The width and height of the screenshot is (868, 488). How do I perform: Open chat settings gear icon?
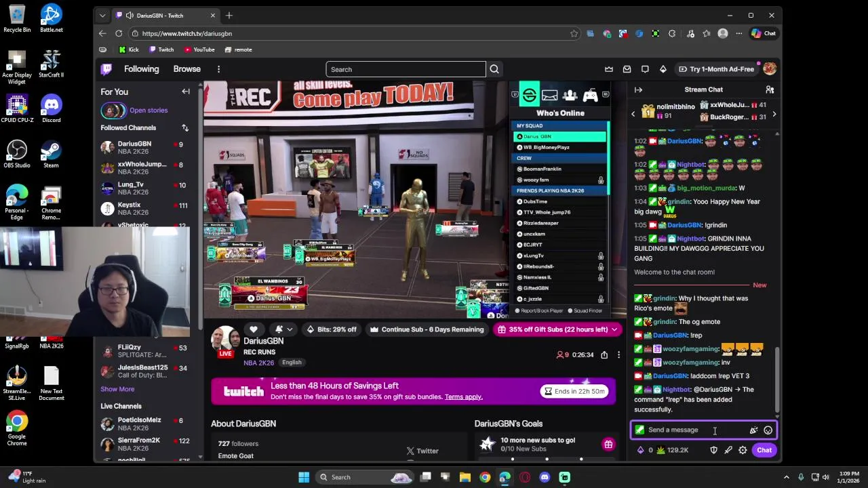[x=743, y=450]
